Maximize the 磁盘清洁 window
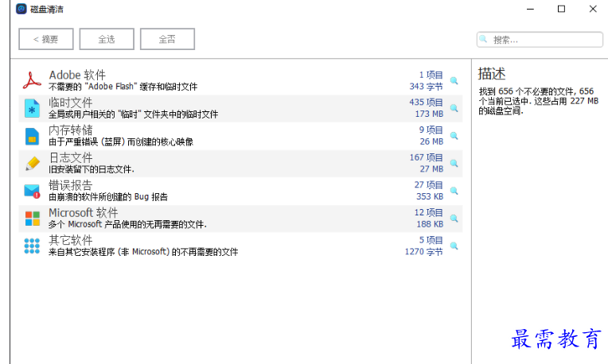 click(561, 9)
